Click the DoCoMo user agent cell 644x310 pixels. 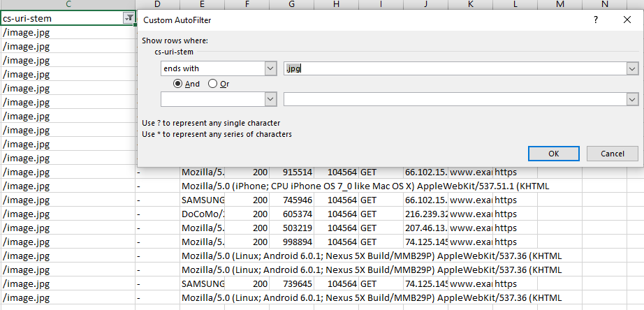click(x=202, y=214)
